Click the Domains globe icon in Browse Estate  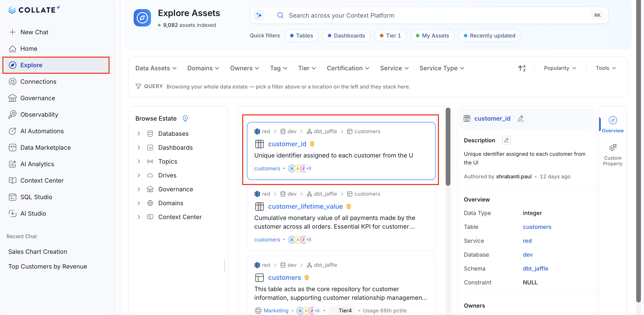[150, 203]
